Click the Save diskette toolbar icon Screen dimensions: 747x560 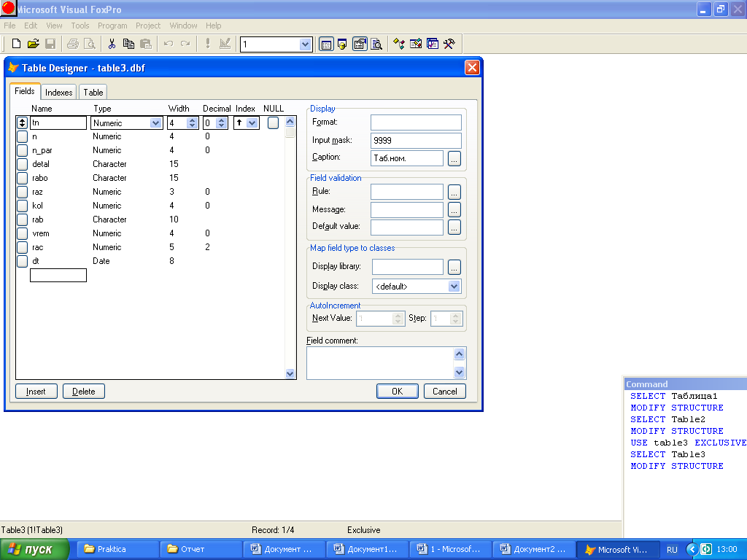click(50, 44)
